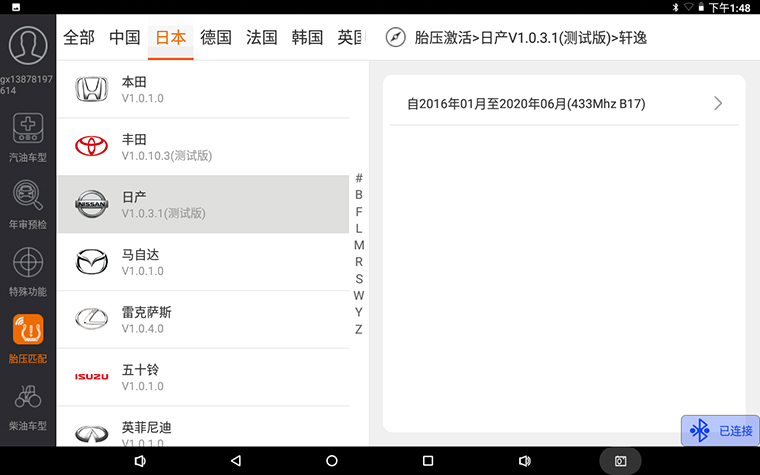Image resolution: width=760 pixels, height=475 pixels.
Task: Jump to index letter #
Action: 359,178
